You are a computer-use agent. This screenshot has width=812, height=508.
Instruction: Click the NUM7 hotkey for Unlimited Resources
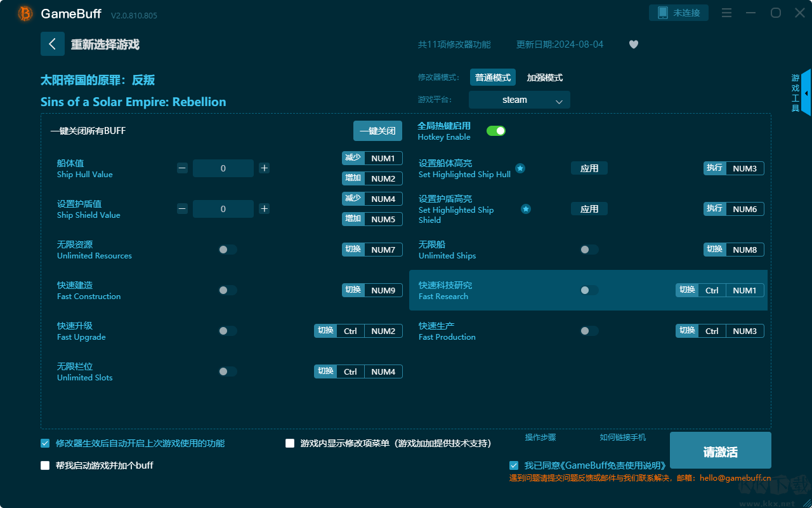pos(372,250)
